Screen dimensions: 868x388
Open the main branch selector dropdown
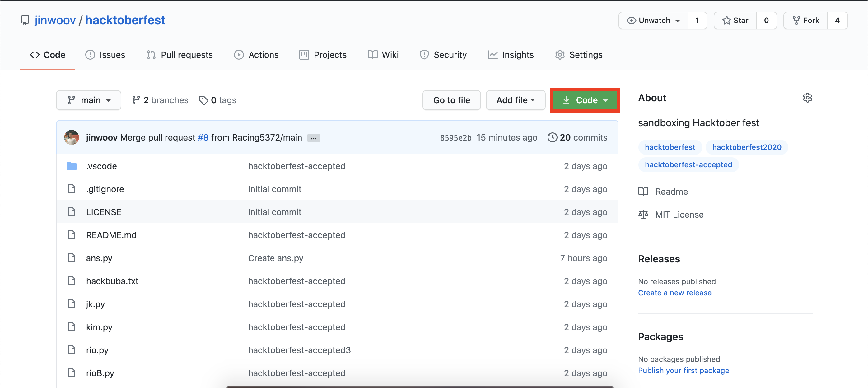coord(89,100)
